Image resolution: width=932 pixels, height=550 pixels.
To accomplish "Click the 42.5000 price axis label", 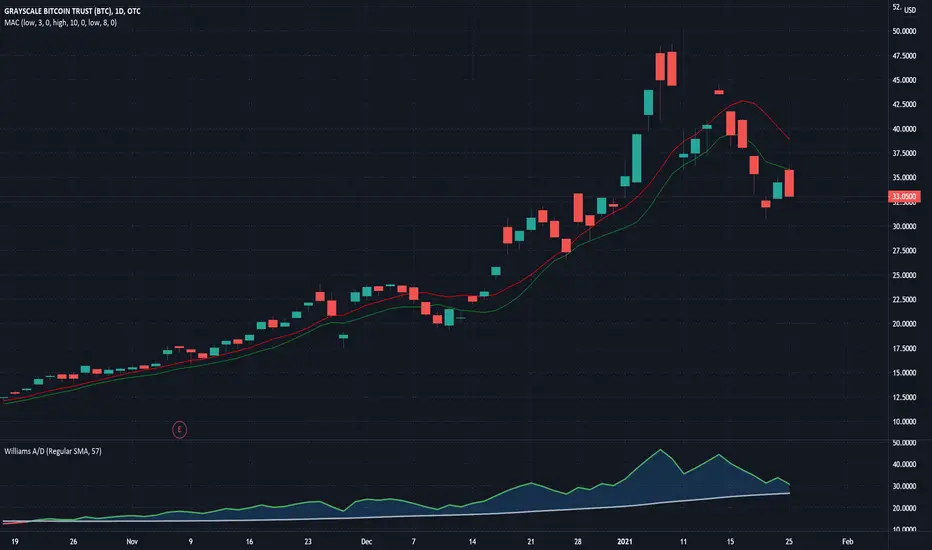I will coord(904,104).
